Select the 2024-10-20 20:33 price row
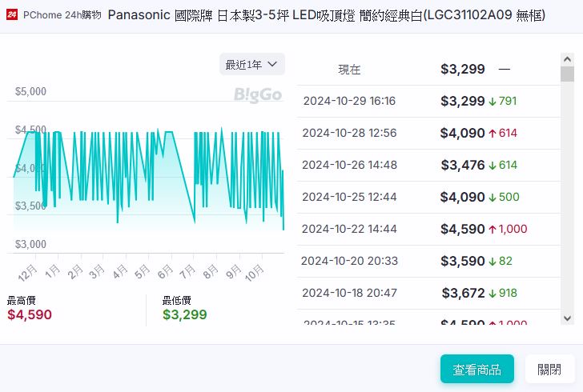 [x=428, y=261]
